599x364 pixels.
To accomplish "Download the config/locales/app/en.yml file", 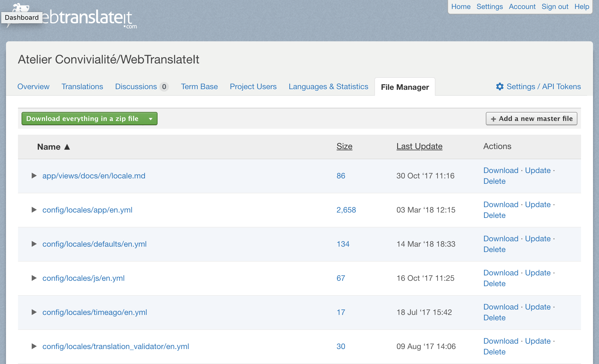I will click(501, 204).
